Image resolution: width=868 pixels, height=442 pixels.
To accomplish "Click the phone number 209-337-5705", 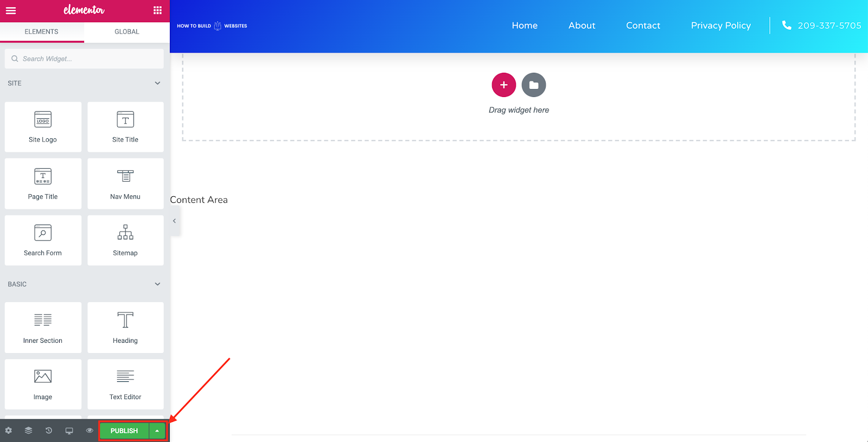I will (x=829, y=25).
